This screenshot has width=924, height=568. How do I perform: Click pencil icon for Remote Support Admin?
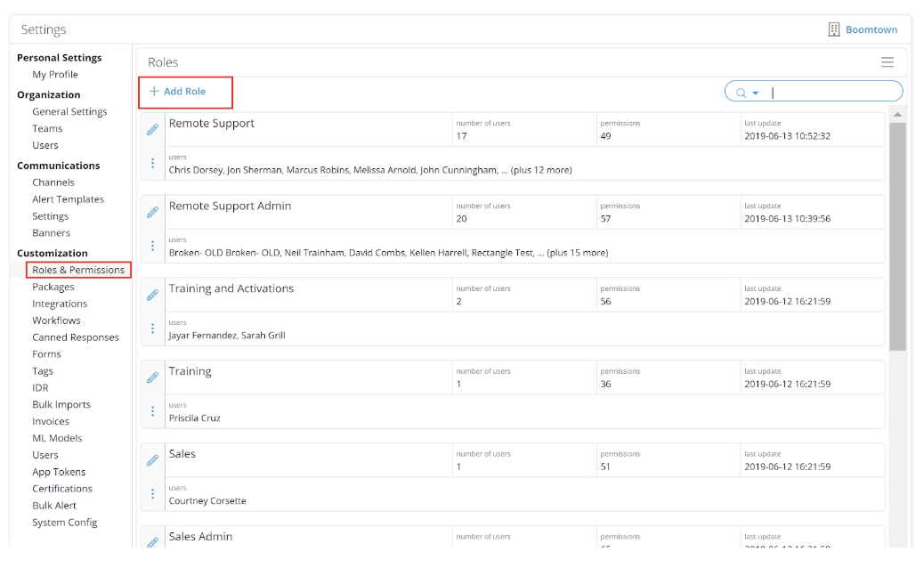(x=152, y=212)
